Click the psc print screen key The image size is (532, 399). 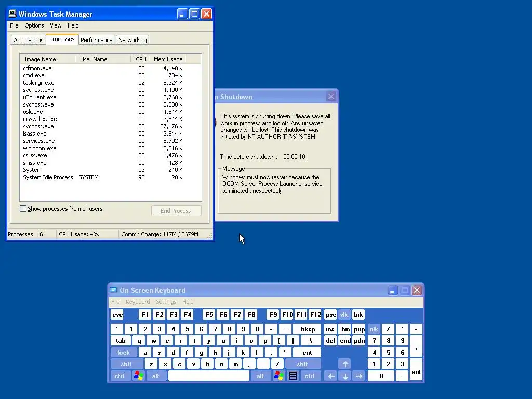click(x=330, y=314)
